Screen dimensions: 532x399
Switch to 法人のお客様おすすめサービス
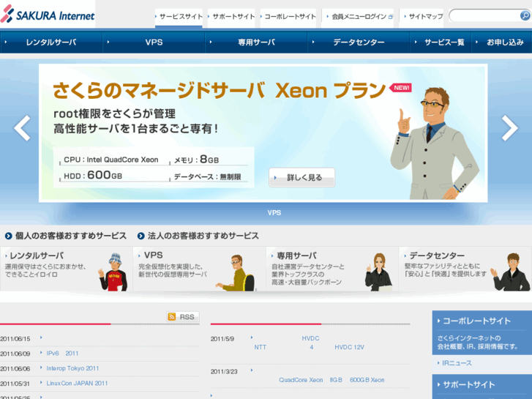tap(203, 236)
